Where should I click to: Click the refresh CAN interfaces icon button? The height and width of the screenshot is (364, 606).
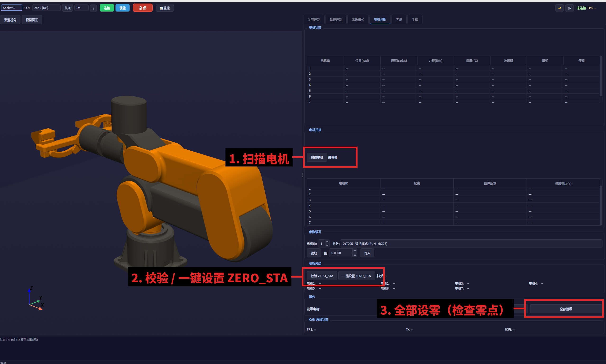pos(93,8)
